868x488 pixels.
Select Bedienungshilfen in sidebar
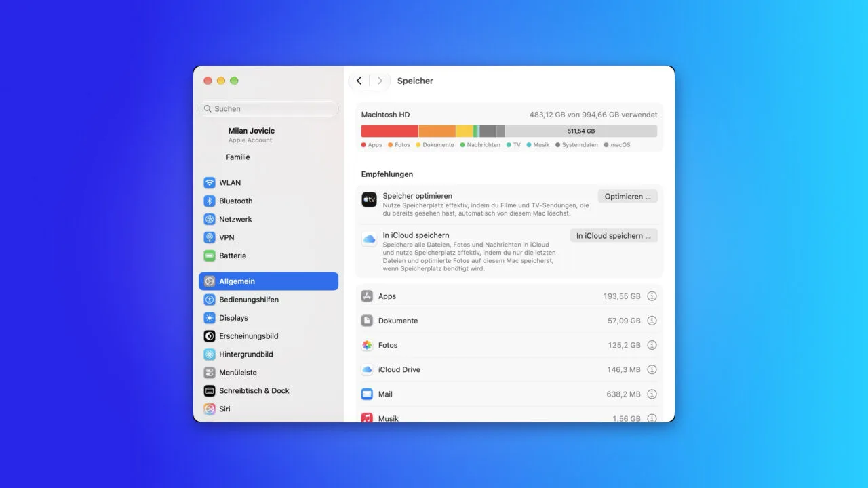269,300
